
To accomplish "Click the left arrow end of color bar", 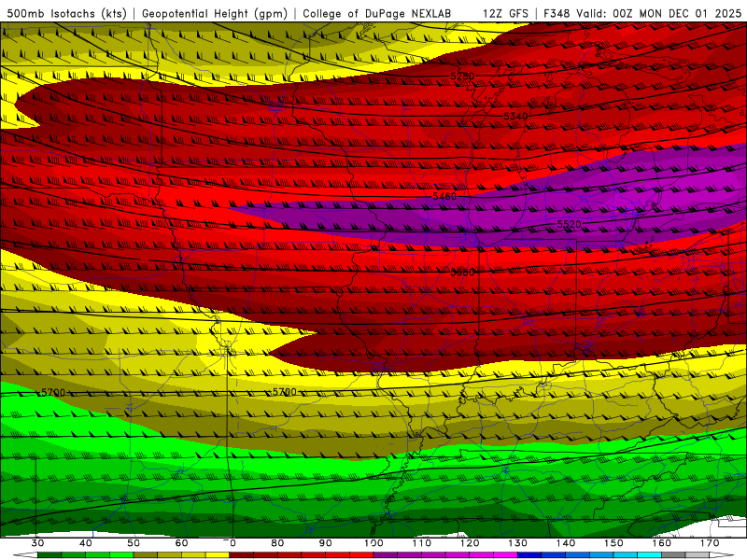I will point(26,555).
